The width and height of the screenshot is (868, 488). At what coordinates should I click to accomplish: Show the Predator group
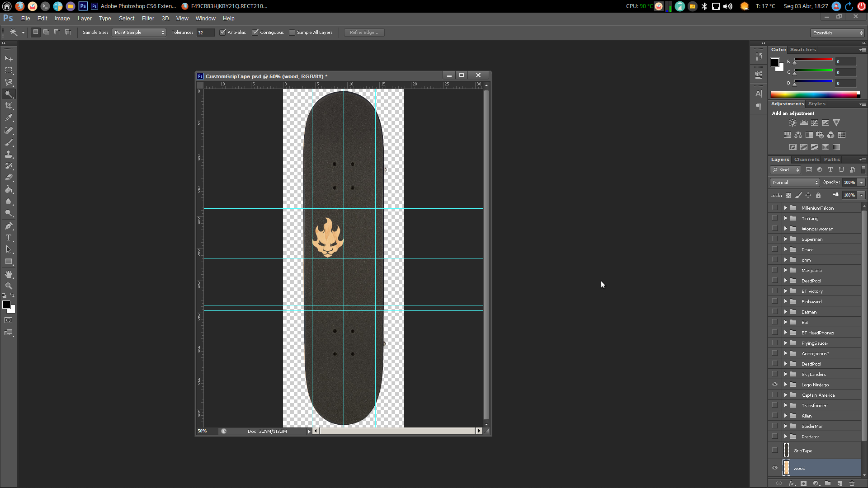pyautogui.click(x=775, y=436)
